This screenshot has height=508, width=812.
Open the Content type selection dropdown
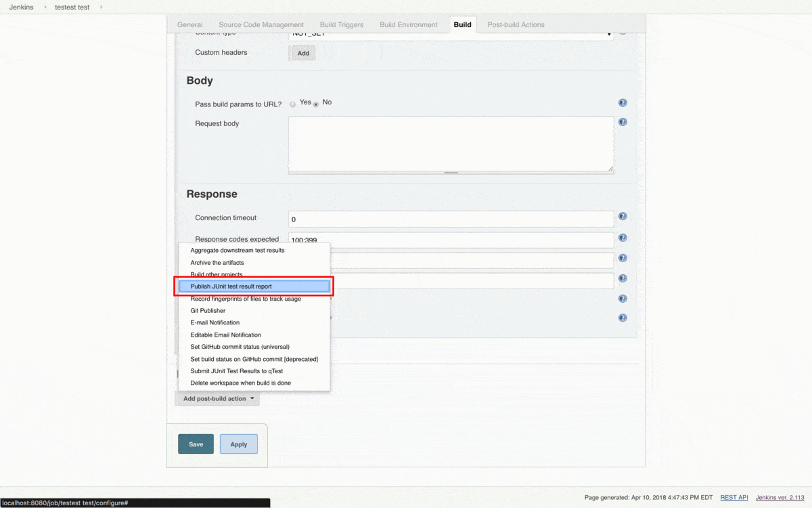(450, 32)
